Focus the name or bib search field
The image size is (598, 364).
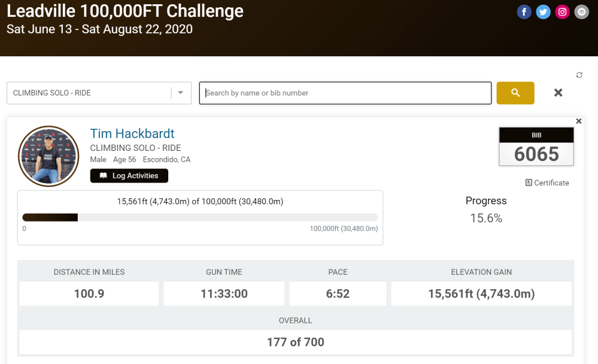[345, 93]
